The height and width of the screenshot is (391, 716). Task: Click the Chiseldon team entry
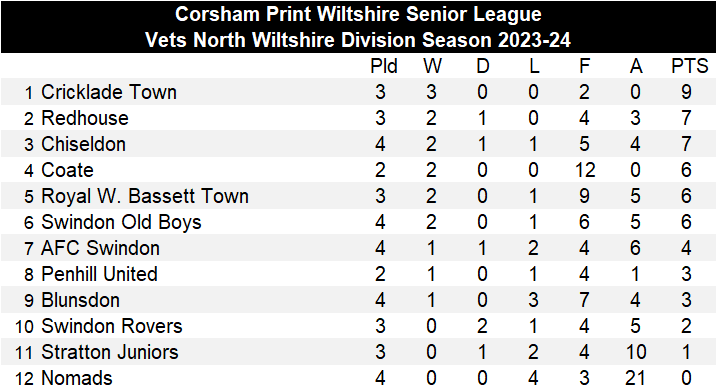(84, 144)
